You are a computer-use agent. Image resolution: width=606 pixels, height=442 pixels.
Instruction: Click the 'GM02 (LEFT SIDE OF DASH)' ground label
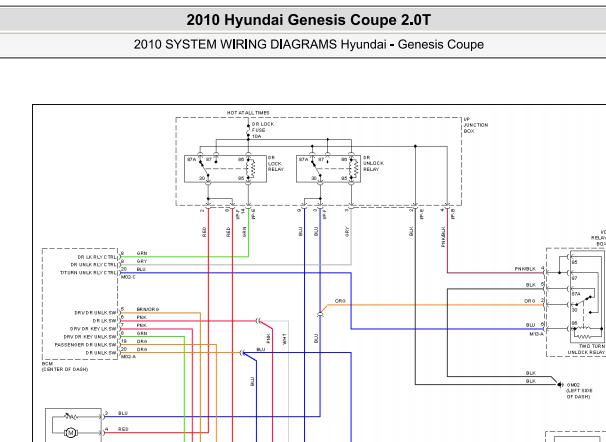578,391
